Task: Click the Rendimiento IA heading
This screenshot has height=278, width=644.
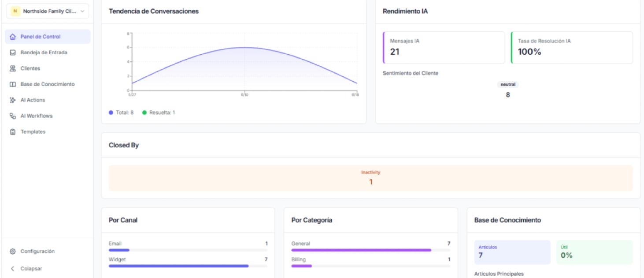Action: coord(405,11)
